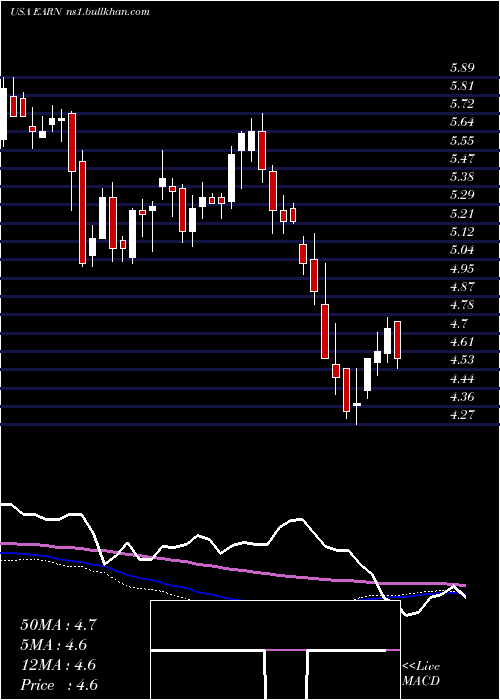Click the last red candlestick on the right
Image resolution: width=500 pixels, height=700 pixels.
pyautogui.click(x=397, y=340)
